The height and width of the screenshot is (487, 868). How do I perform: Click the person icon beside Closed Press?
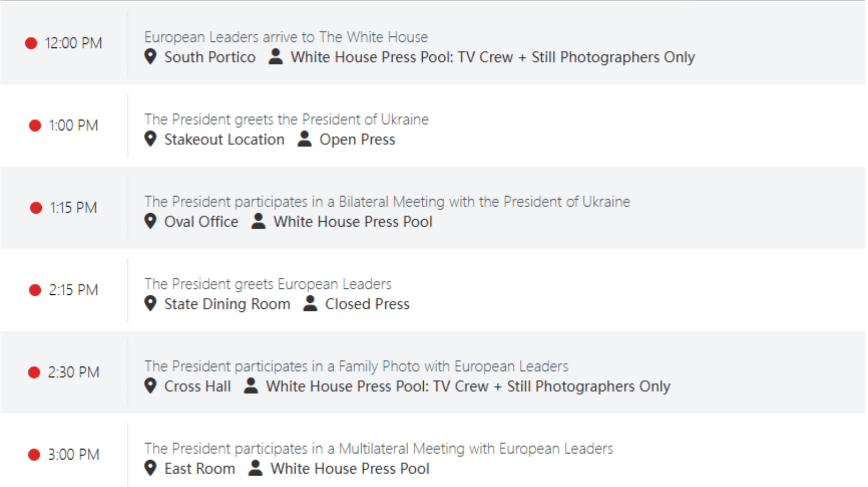(310, 303)
